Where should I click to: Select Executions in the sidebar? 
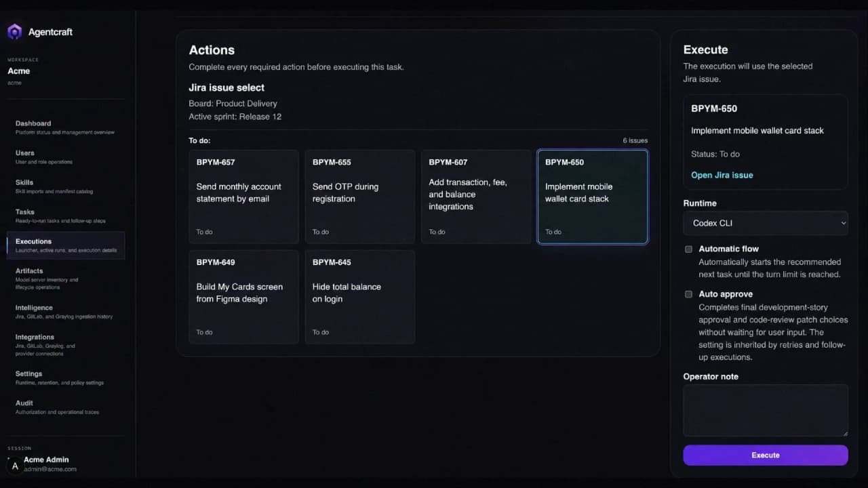(x=66, y=245)
